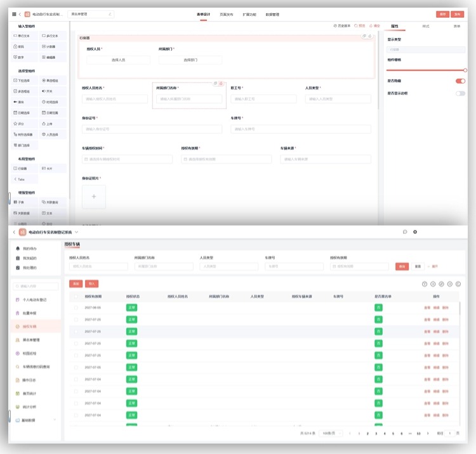Click the 统计分析 sidebar icon
This screenshot has width=476, height=454.
point(17,406)
